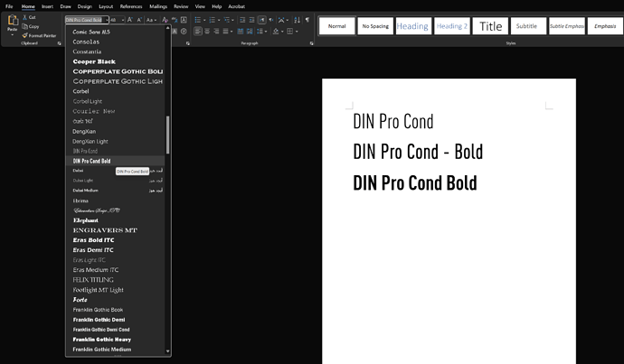624x364 pixels.
Task: Apply the Heading 2 style
Action: [452, 26]
